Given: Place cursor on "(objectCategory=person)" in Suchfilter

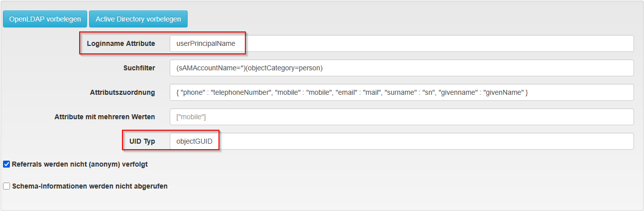Looking at the screenshot, I should click(287, 68).
